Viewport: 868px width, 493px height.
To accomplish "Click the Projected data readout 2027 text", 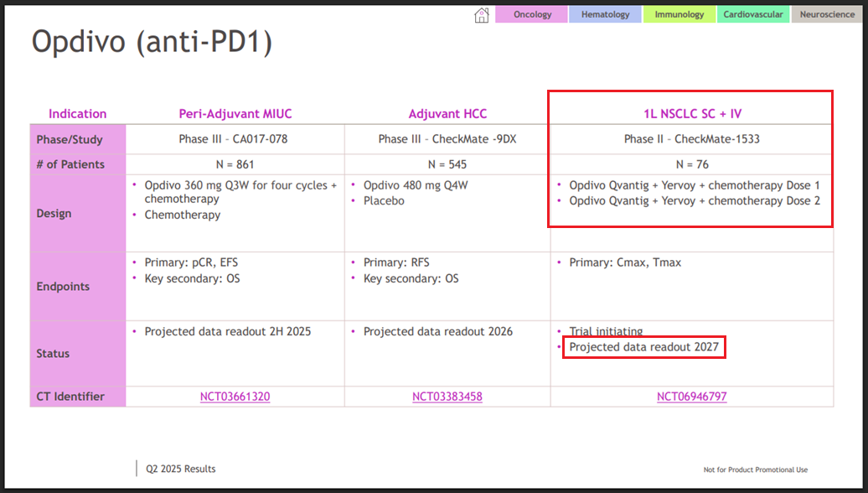I will [644, 347].
